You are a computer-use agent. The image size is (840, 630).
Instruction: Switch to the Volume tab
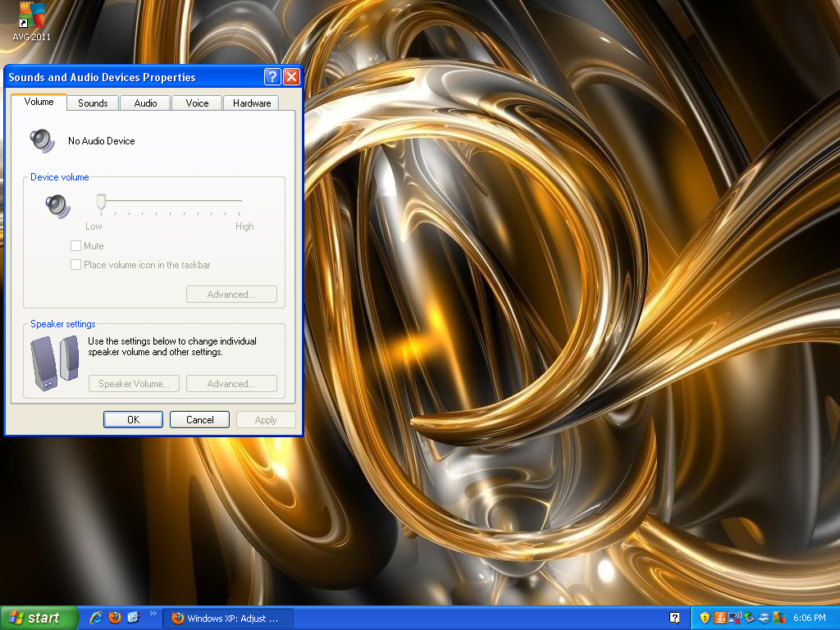pyautogui.click(x=39, y=102)
